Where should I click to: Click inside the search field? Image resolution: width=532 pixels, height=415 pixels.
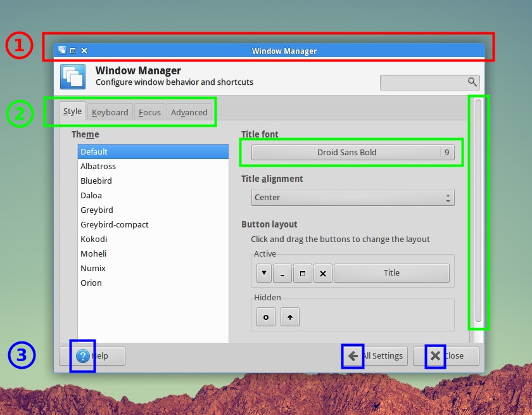(424, 82)
